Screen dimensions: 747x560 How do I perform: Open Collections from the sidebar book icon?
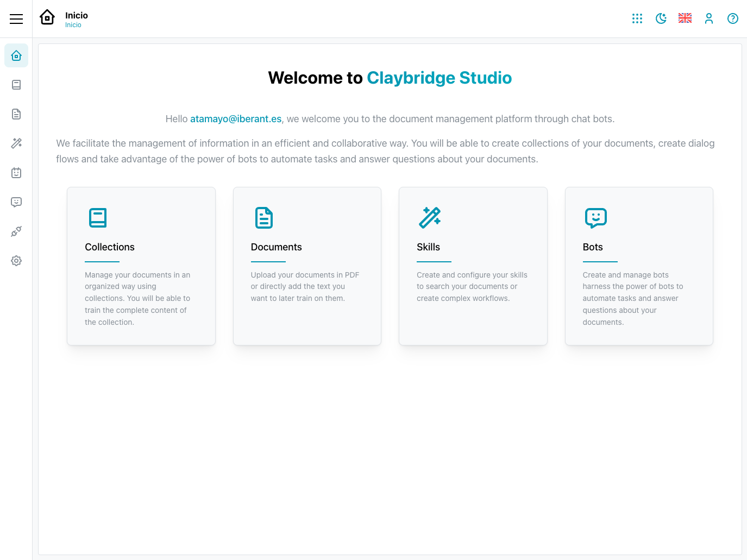16,85
